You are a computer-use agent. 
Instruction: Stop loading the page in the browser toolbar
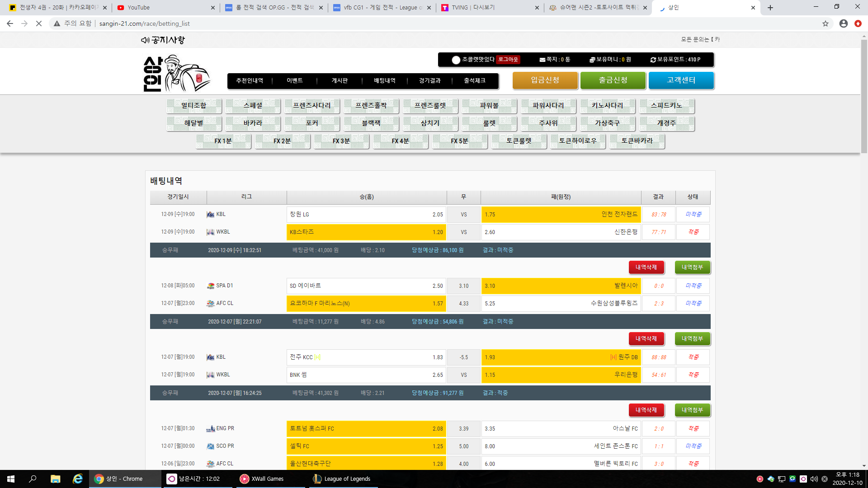(39, 23)
